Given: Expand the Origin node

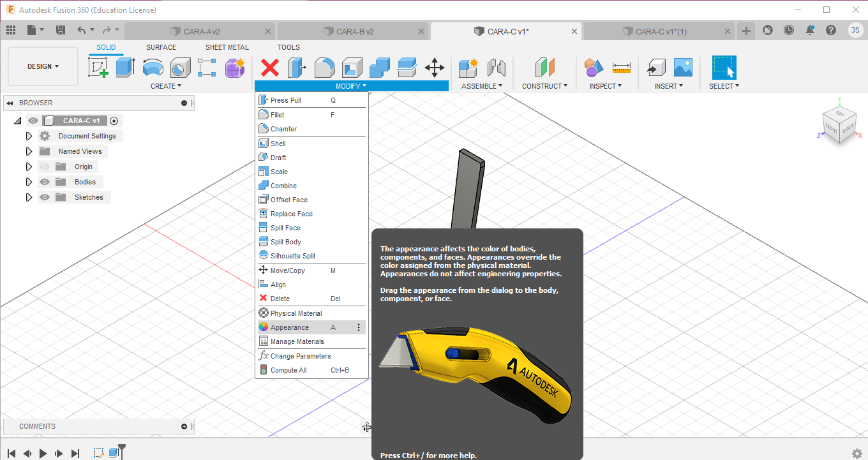Looking at the screenshot, I should coord(29,167).
